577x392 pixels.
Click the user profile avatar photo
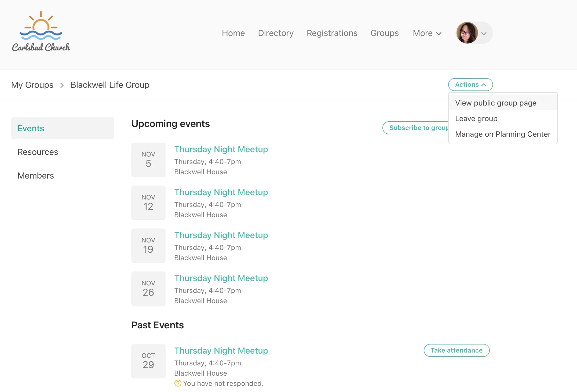[467, 33]
